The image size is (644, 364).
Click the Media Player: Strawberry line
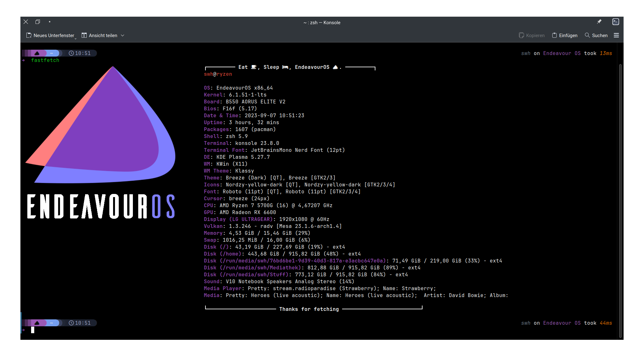[320, 289]
